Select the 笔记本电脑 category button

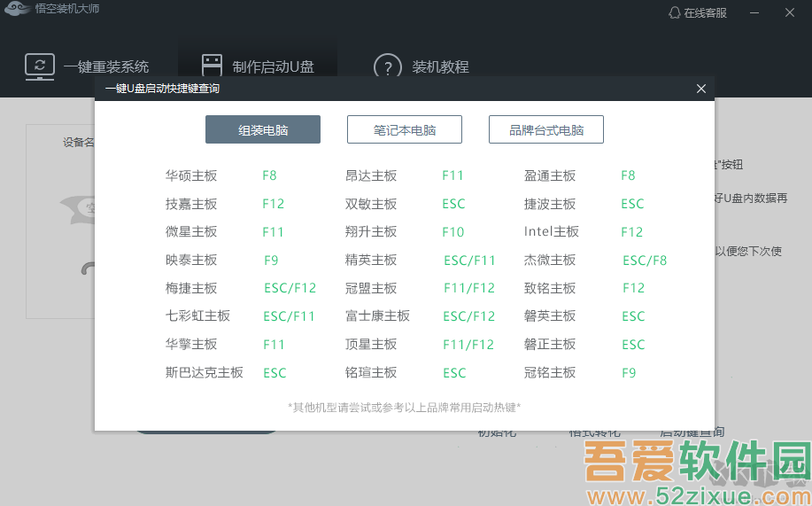pyautogui.click(x=405, y=129)
